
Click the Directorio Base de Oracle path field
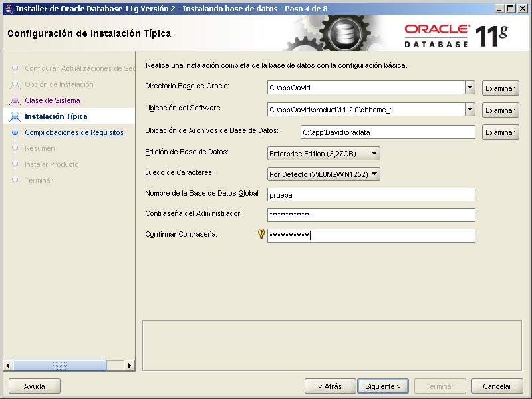click(x=366, y=88)
